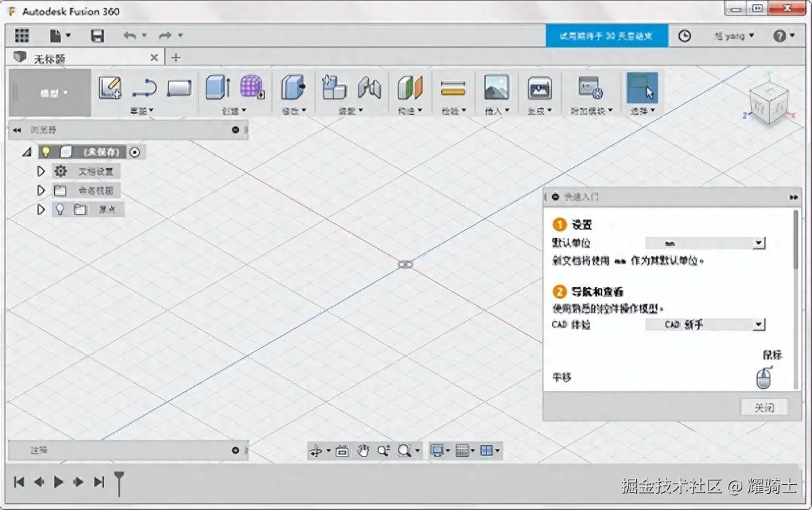
Task: Open the Add-ins menu label
Action: click(590, 110)
